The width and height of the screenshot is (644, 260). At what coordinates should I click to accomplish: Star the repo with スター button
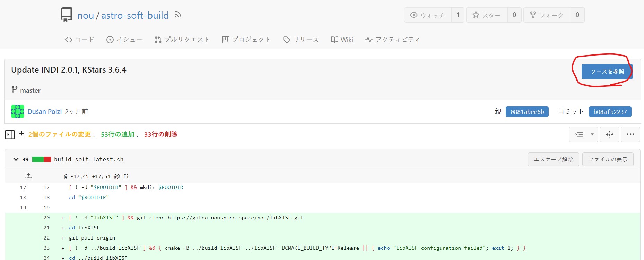pos(487,15)
